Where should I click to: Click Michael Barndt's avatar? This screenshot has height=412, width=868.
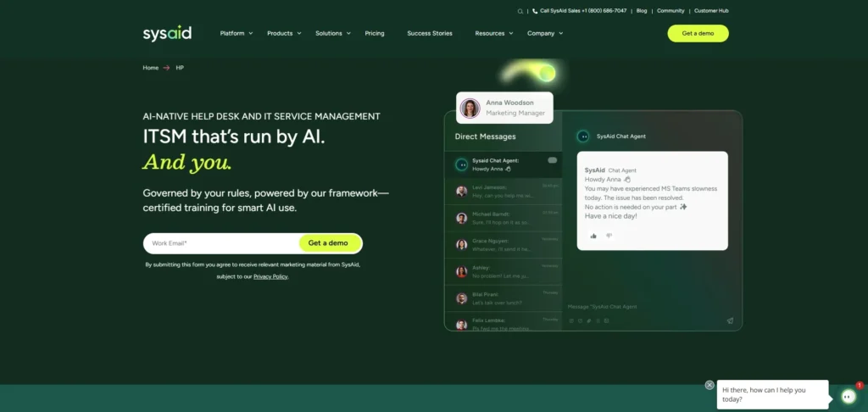point(462,218)
